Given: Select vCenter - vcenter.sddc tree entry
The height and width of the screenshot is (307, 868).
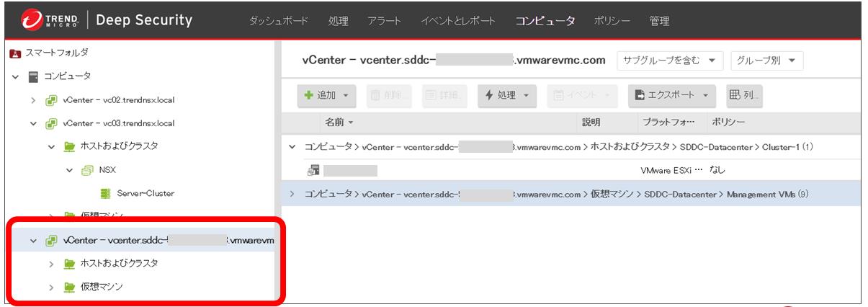Looking at the screenshot, I should [169, 240].
